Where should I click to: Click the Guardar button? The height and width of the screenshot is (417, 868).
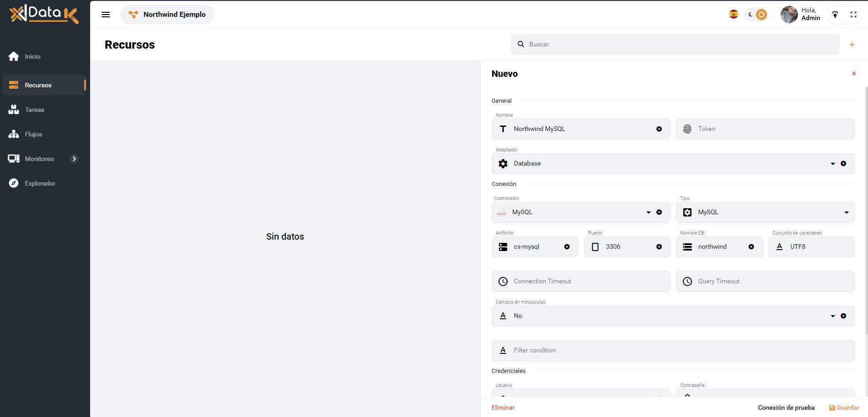click(x=844, y=407)
